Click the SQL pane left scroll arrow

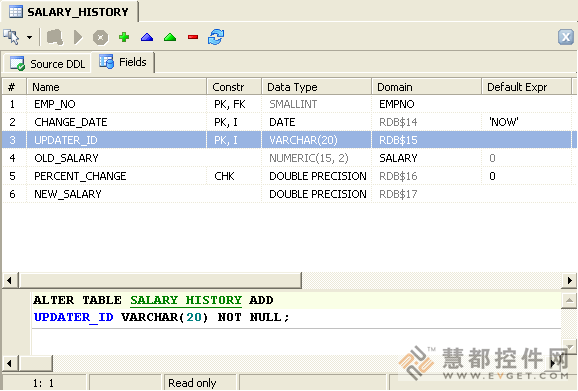pyautogui.click(x=10, y=364)
